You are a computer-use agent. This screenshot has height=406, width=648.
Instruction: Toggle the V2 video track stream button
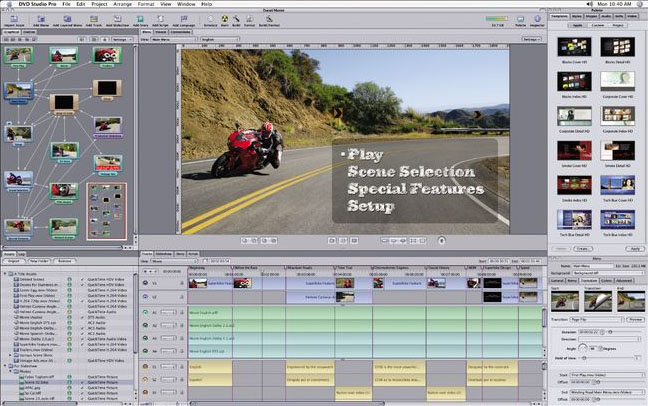pyautogui.click(x=145, y=297)
